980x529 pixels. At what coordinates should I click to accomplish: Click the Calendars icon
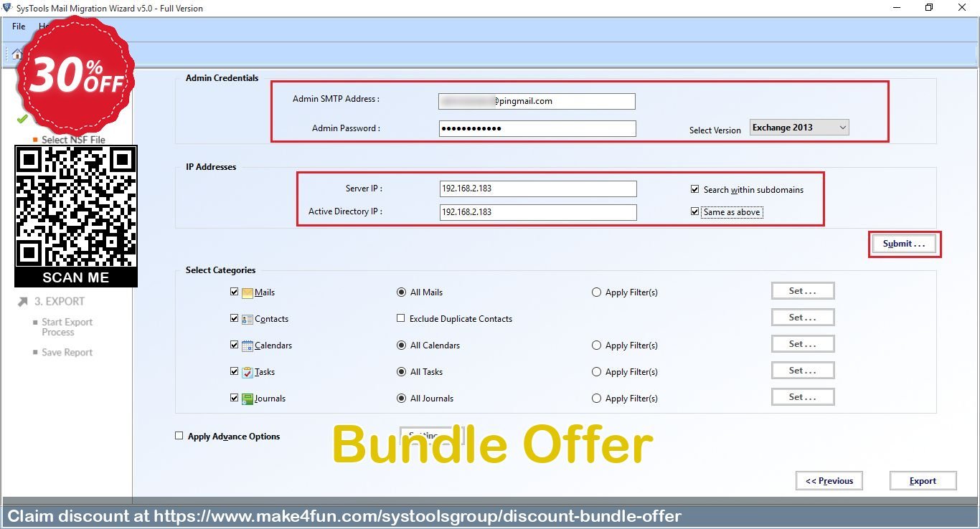click(x=248, y=345)
